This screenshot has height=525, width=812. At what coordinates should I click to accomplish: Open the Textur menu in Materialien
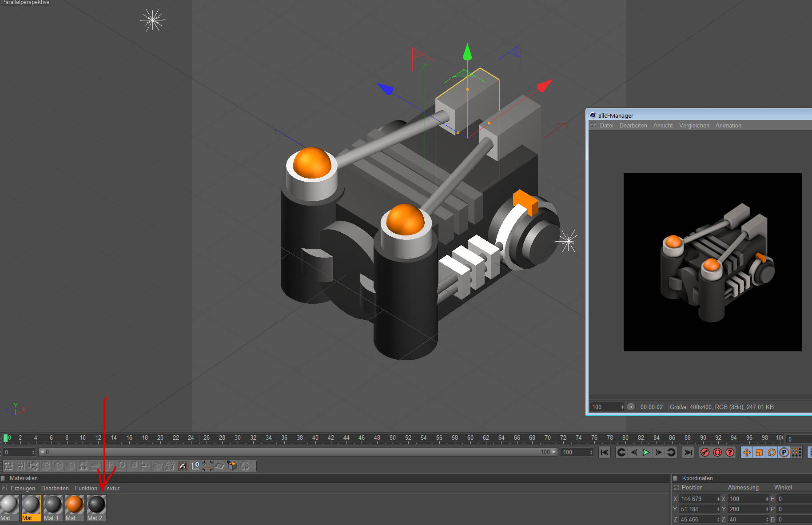coord(111,488)
